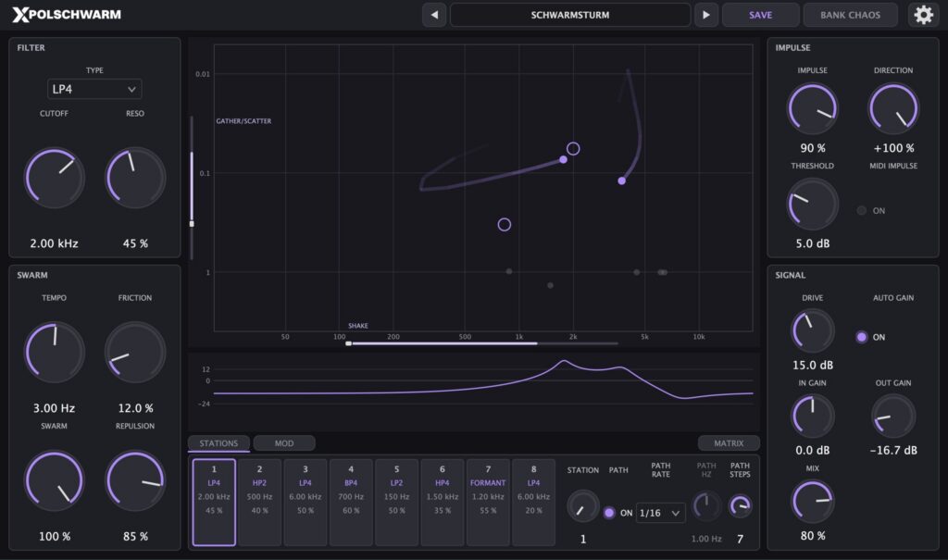The height and width of the screenshot is (560, 948).
Task: Click the Threshold value 5.0 dB
Action: tap(813, 243)
